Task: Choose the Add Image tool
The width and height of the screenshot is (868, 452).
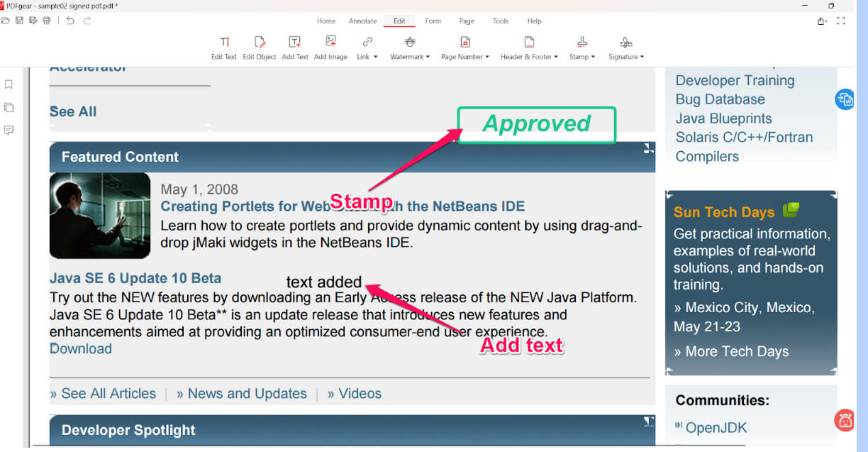Action: point(330,48)
